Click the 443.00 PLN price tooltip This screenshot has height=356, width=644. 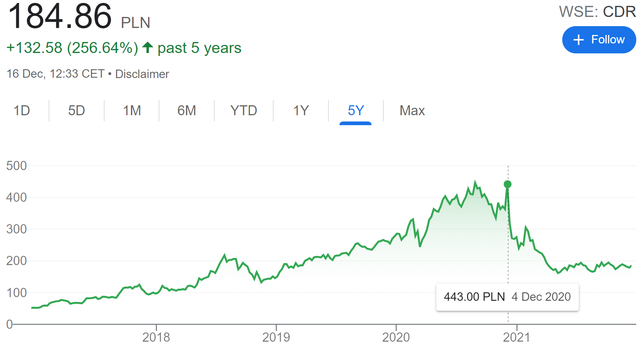pyautogui.click(x=507, y=297)
